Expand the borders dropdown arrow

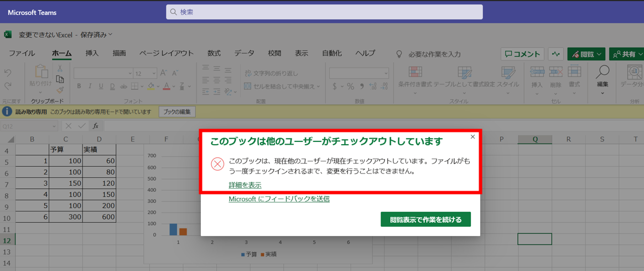[x=141, y=86]
